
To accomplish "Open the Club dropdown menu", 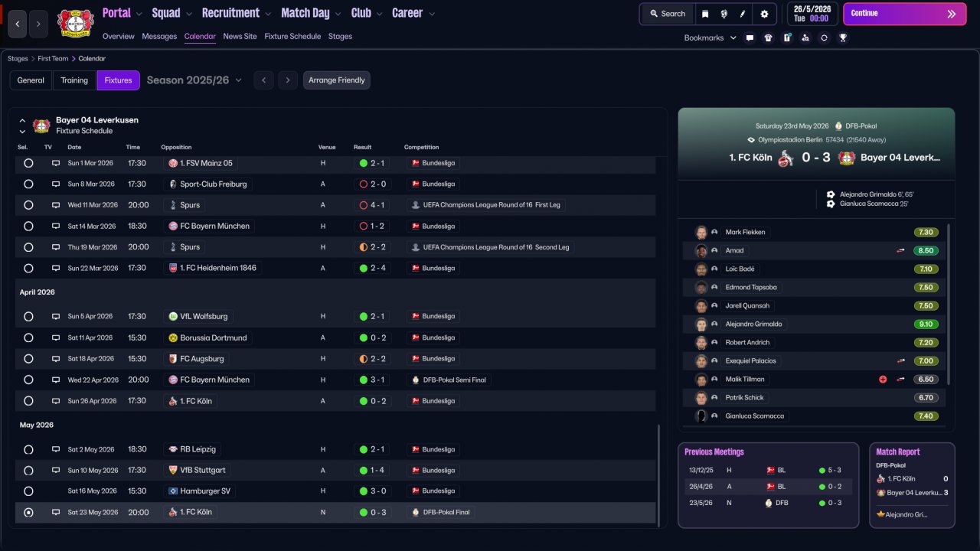I will click(367, 13).
